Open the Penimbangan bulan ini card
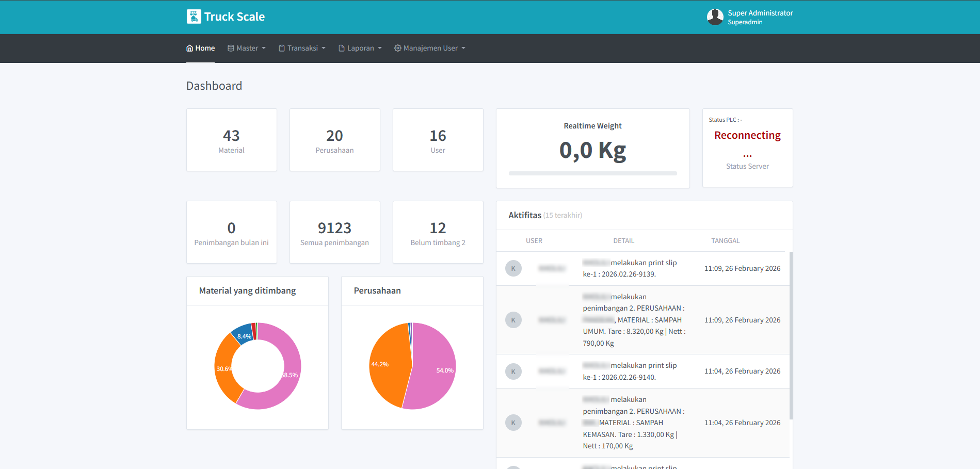980x469 pixels. [232, 232]
